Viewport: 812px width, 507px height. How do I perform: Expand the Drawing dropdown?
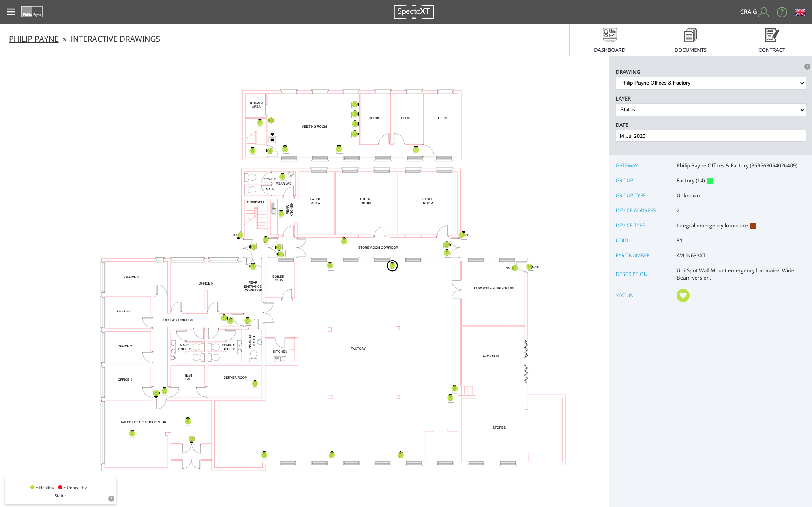(x=710, y=83)
